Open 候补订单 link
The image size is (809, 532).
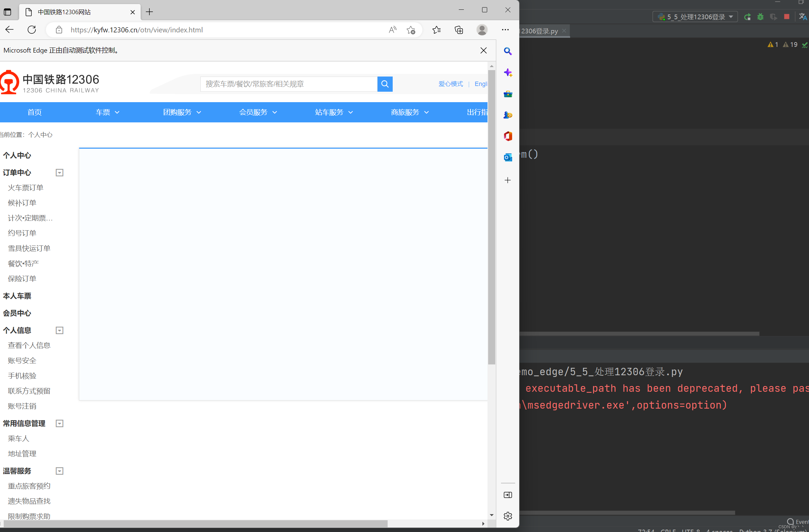[22, 203]
